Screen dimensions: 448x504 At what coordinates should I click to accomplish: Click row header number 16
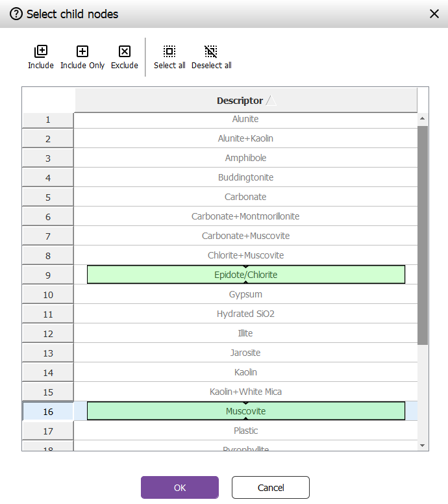click(48, 411)
